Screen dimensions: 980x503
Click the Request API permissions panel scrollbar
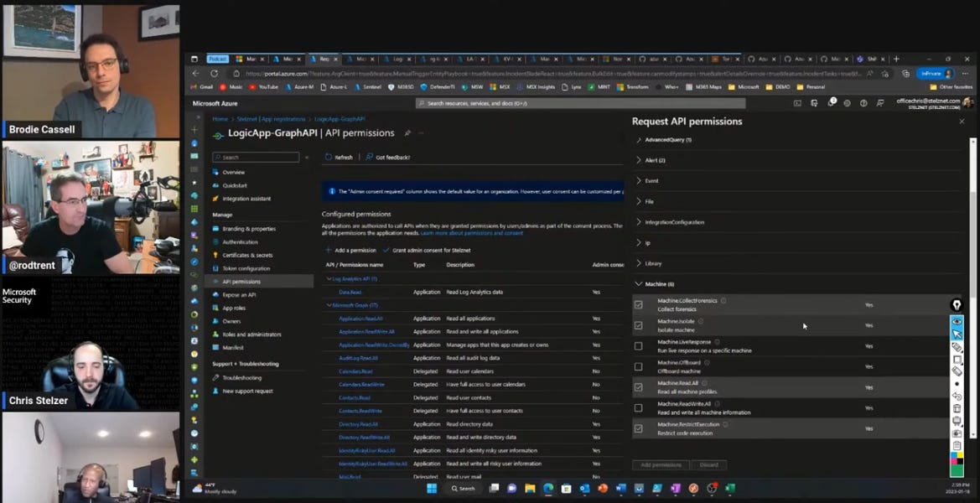[972, 288]
